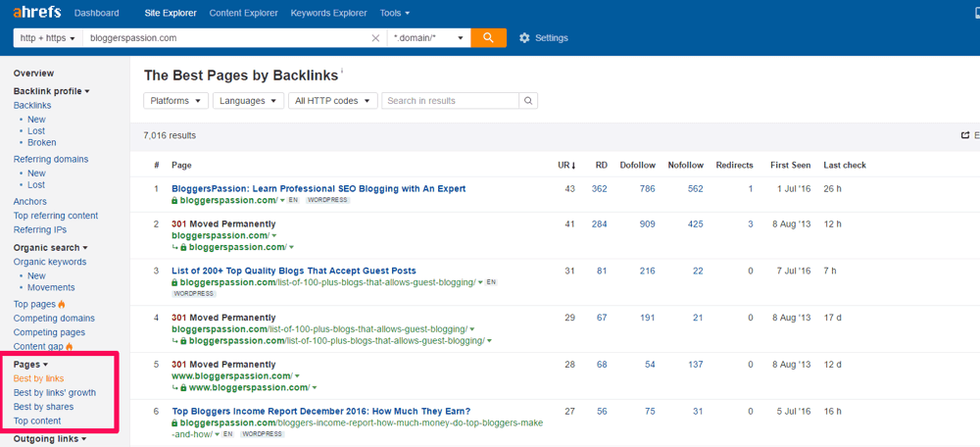Click 75 dofollow count in row 6

[650, 411]
